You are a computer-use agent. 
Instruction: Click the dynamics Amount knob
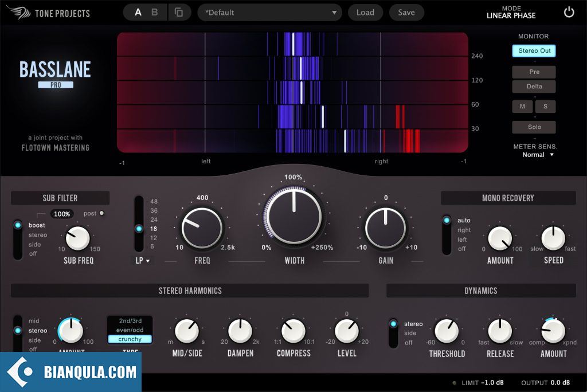pyautogui.click(x=553, y=331)
